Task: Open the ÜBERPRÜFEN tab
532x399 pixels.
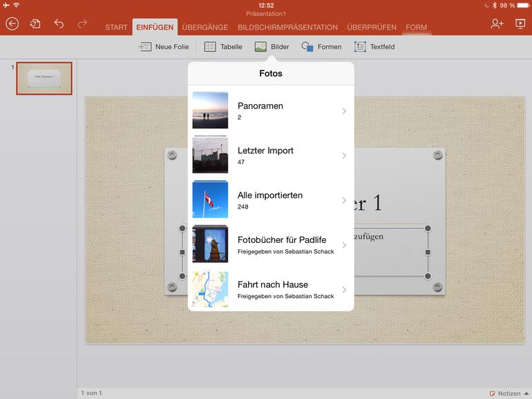Action: click(x=372, y=28)
